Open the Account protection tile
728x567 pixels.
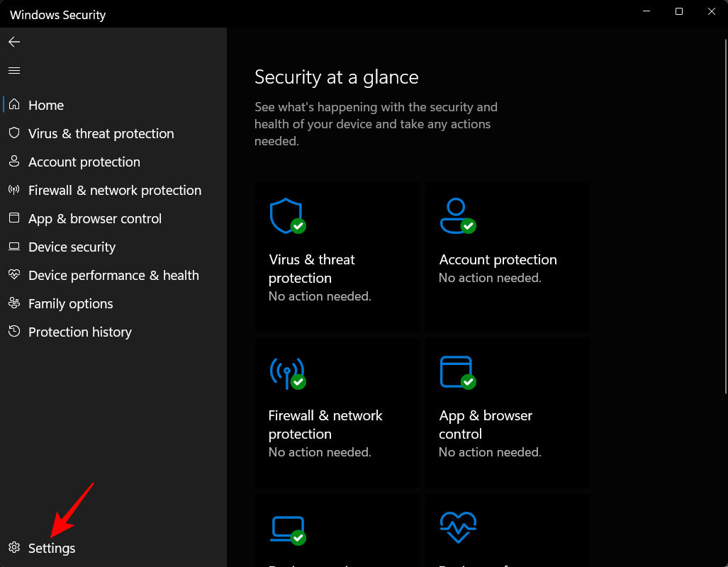[x=507, y=257]
